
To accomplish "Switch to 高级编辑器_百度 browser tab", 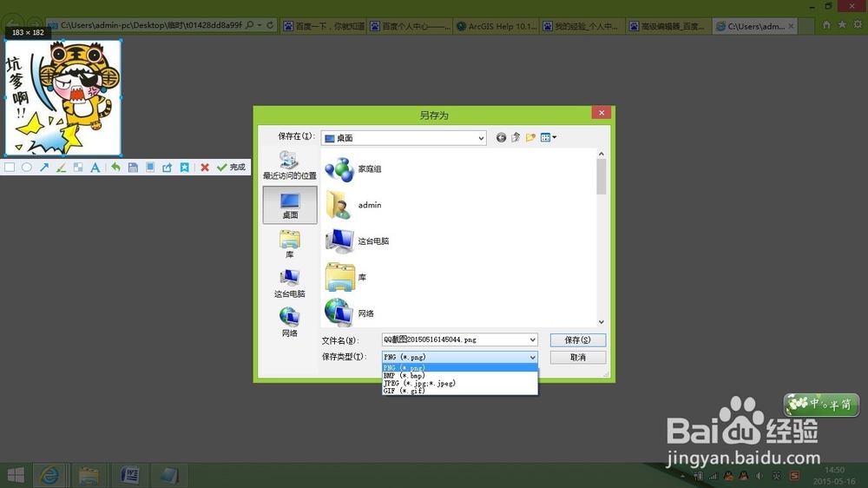I will pos(668,26).
